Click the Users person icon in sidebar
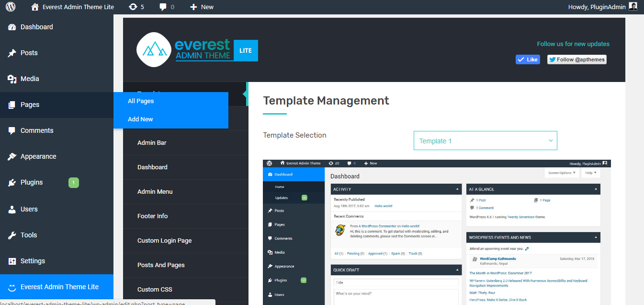644x305 pixels. (x=12, y=209)
